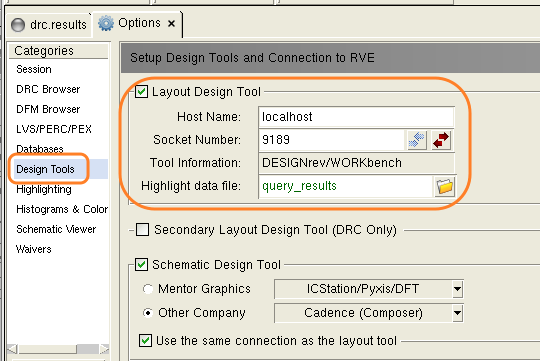Select the Options tab
This screenshot has width=540, height=361.
[x=139, y=23]
